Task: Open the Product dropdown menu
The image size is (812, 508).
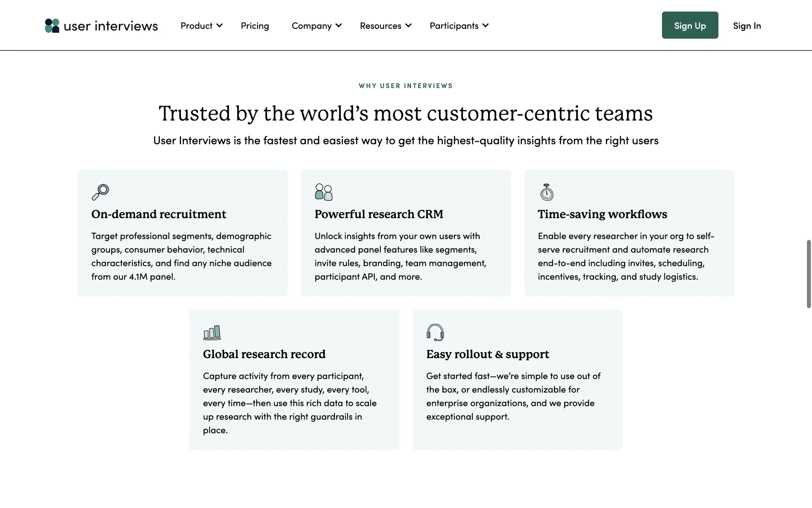Action: [197, 25]
